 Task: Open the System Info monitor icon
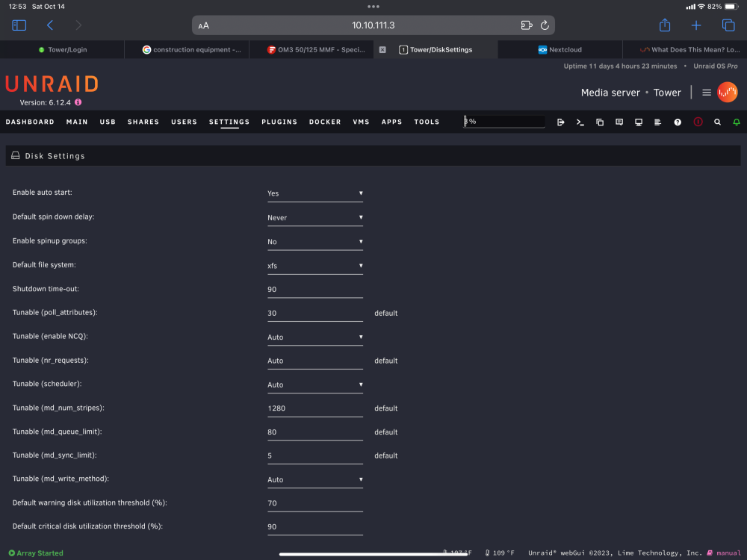pyautogui.click(x=639, y=122)
